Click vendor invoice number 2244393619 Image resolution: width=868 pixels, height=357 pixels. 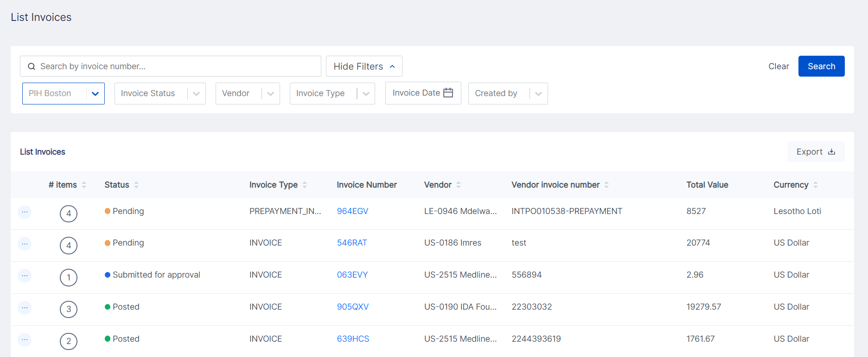tap(536, 339)
